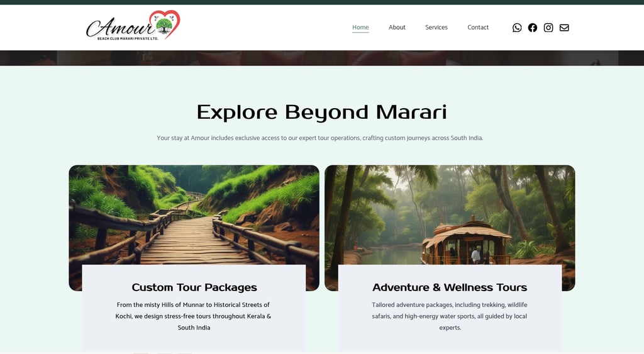Open the Facebook icon link

pos(532,28)
